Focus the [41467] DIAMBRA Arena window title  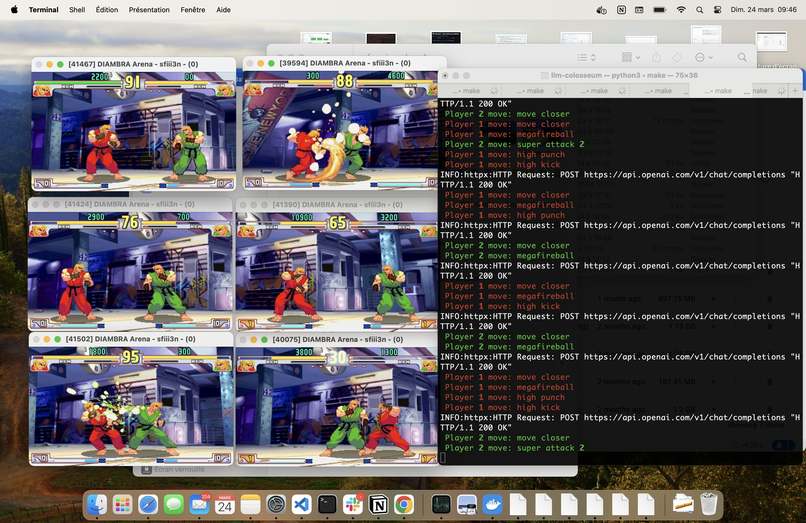(x=133, y=64)
